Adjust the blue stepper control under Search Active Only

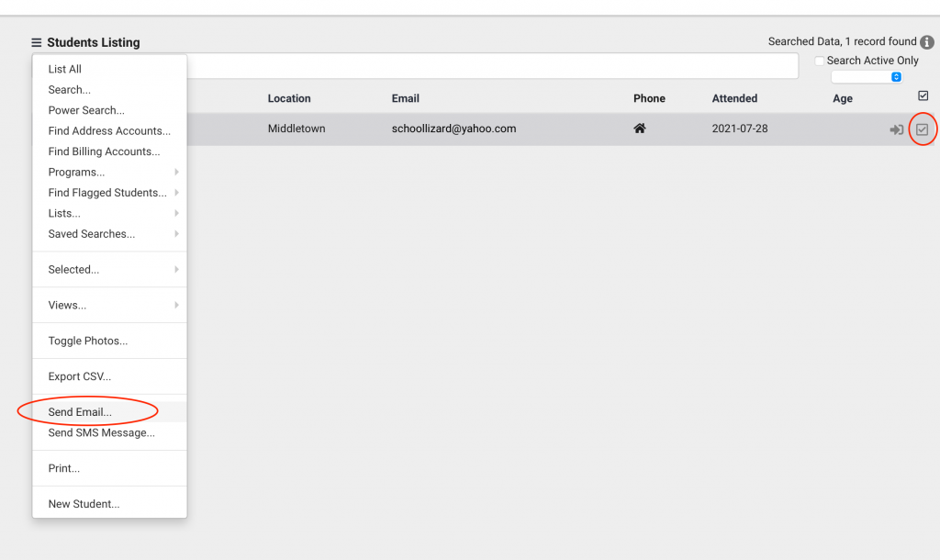[x=896, y=77]
